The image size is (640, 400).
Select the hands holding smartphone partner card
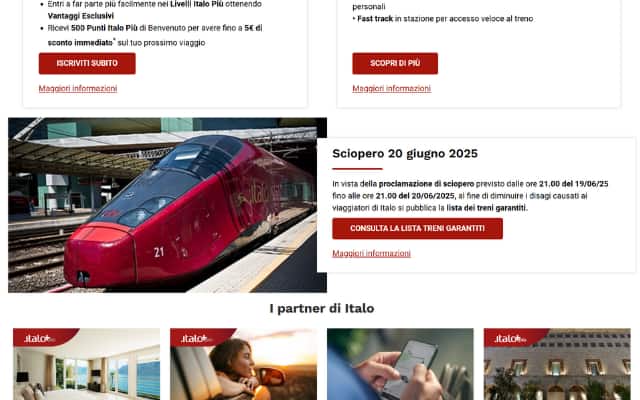point(400,364)
